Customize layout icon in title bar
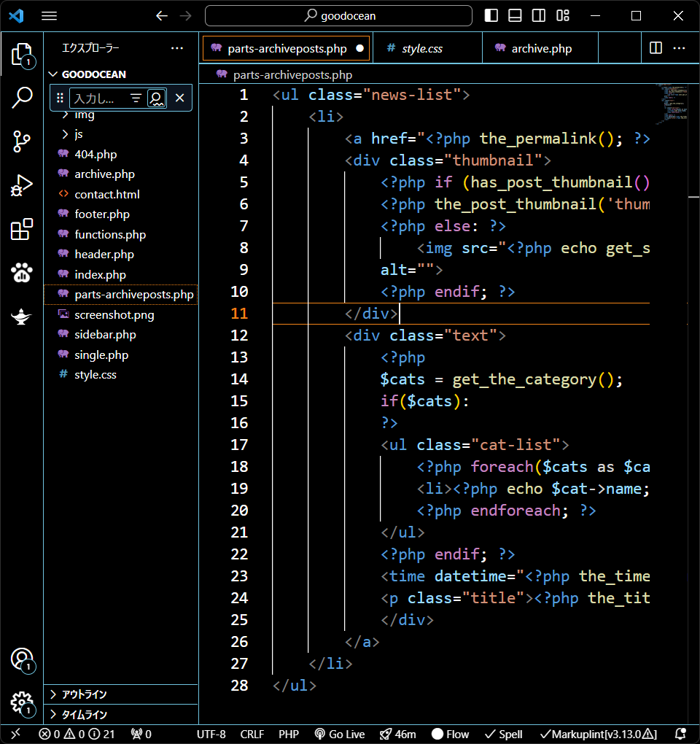Image resolution: width=700 pixels, height=744 pixels. (563, 15)
